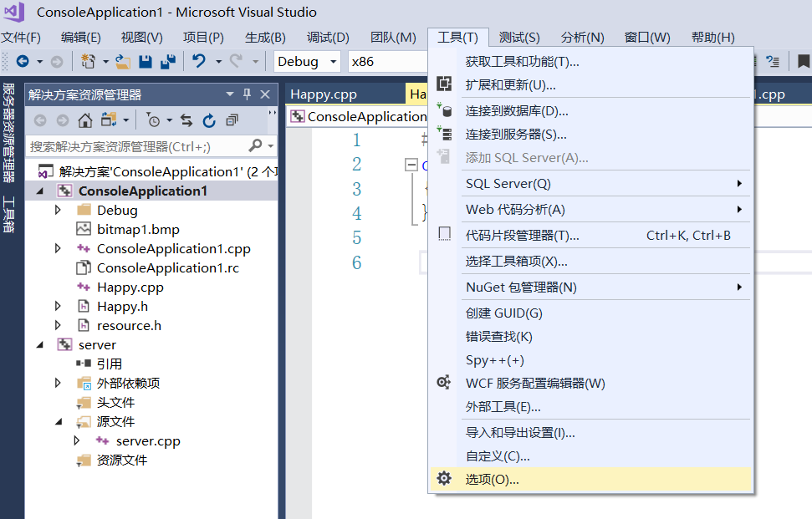
Task: Open the Solution Explorer window options arrow
Action: (230, 94)
